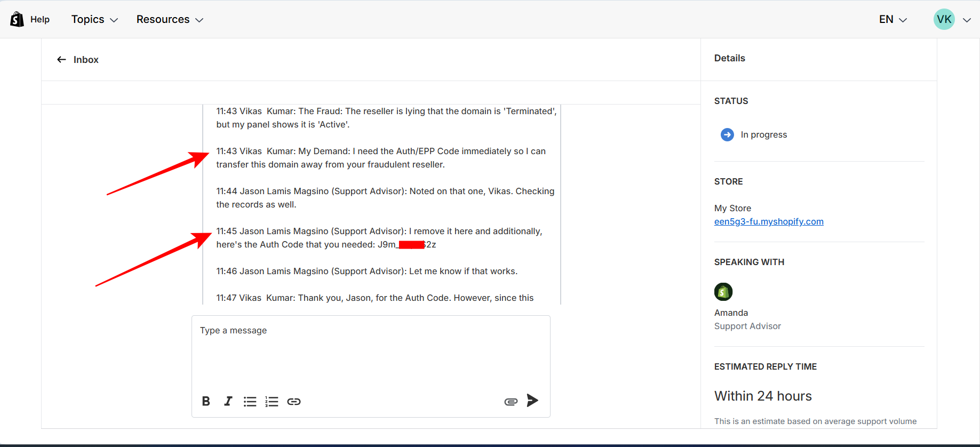
Task: Select the 'Within 24 hours' reply estimate
Action: pos(763,396)
